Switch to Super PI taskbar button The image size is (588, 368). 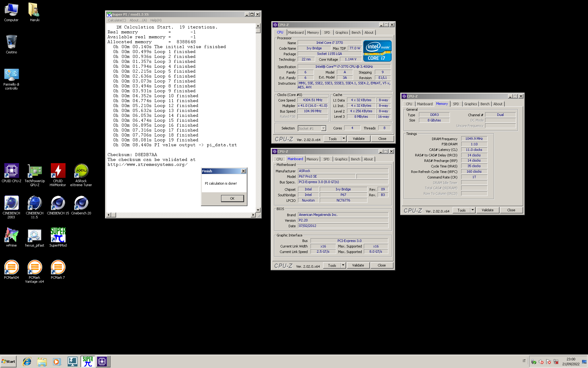(88, 362)
